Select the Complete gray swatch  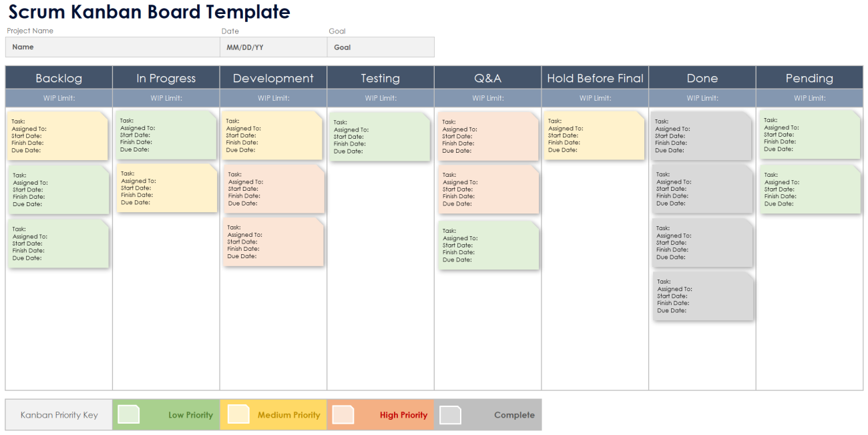coord(451,414)
